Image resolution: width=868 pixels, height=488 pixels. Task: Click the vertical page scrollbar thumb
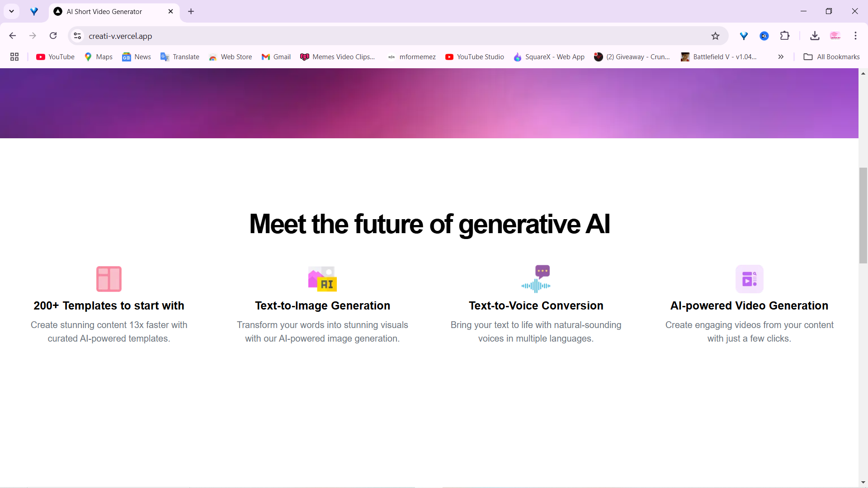pos(863,215)
